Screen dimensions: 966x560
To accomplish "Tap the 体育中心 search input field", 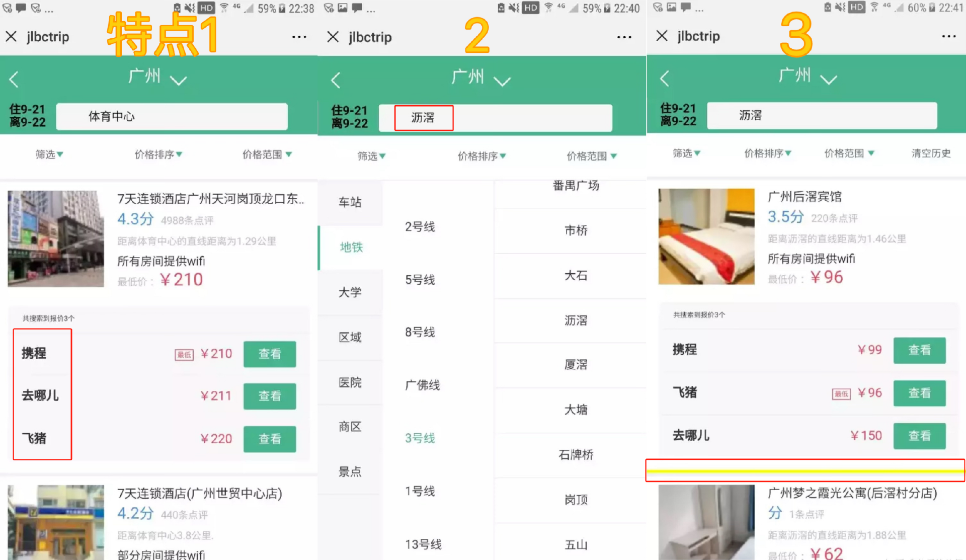I will tap(172, 116).
